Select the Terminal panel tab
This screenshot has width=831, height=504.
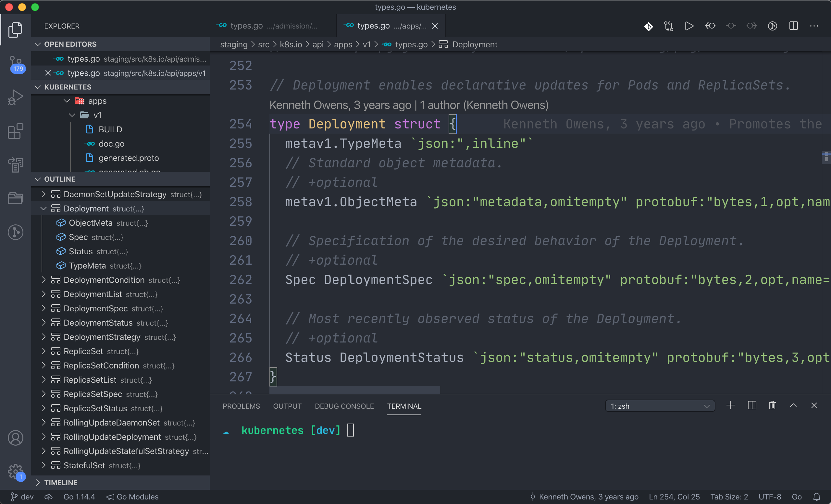coord(404,406)
